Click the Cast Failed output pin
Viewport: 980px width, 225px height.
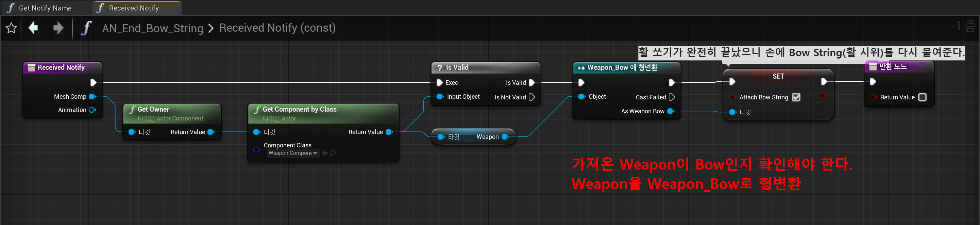[x=672, y=97]
